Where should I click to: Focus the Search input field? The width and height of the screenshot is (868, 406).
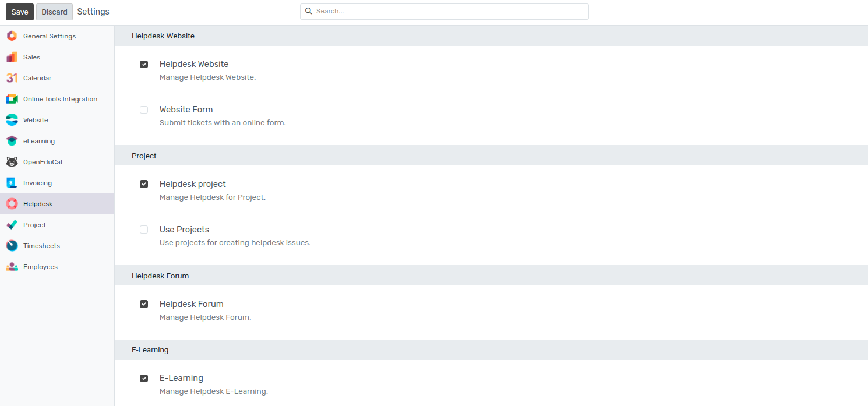(x=444, y=11)
